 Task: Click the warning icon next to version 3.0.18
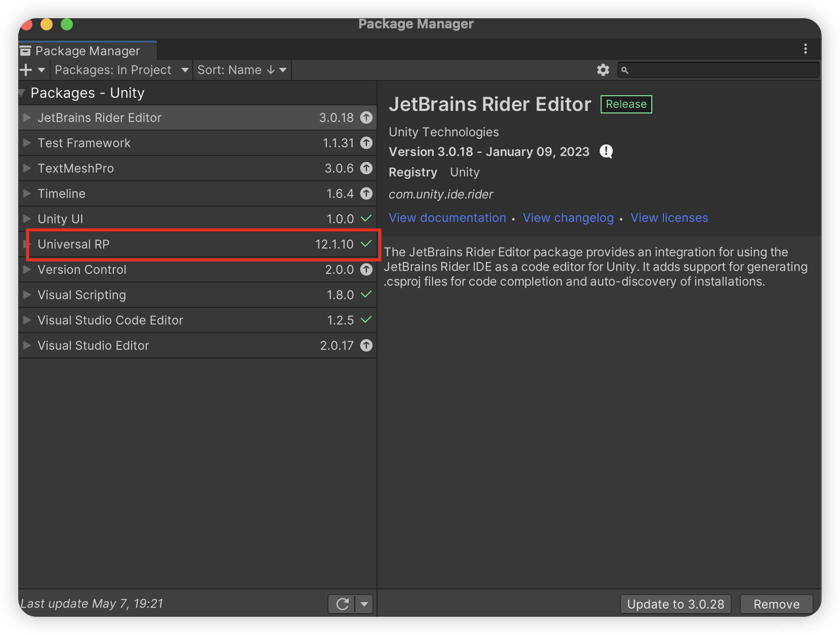[606, 151]
